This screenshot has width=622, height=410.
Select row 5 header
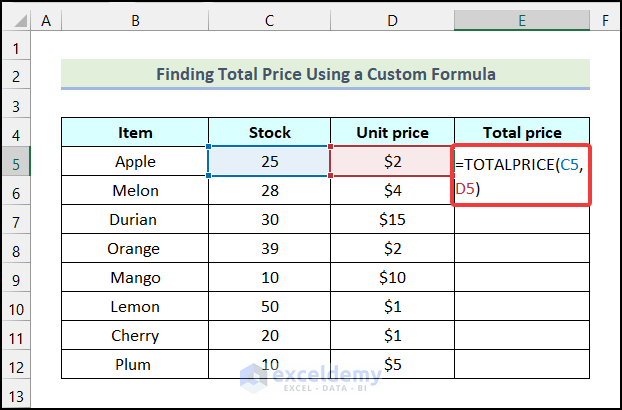pyautogui.click(x=17, y=161)
